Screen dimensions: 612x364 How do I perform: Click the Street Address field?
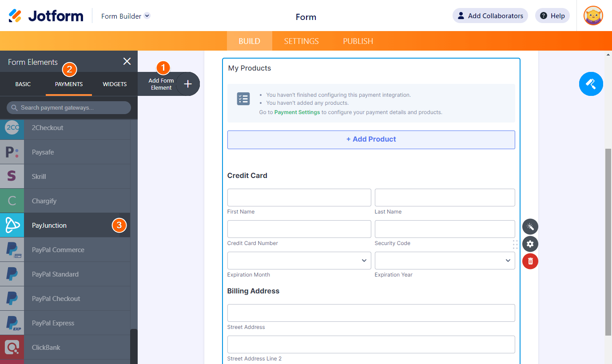(371, 313)
